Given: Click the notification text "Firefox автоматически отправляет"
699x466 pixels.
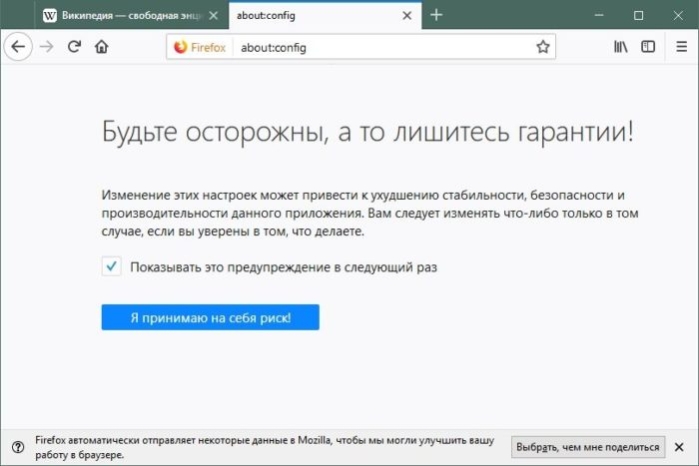Looking at the screenshot, I should point(265,447).
